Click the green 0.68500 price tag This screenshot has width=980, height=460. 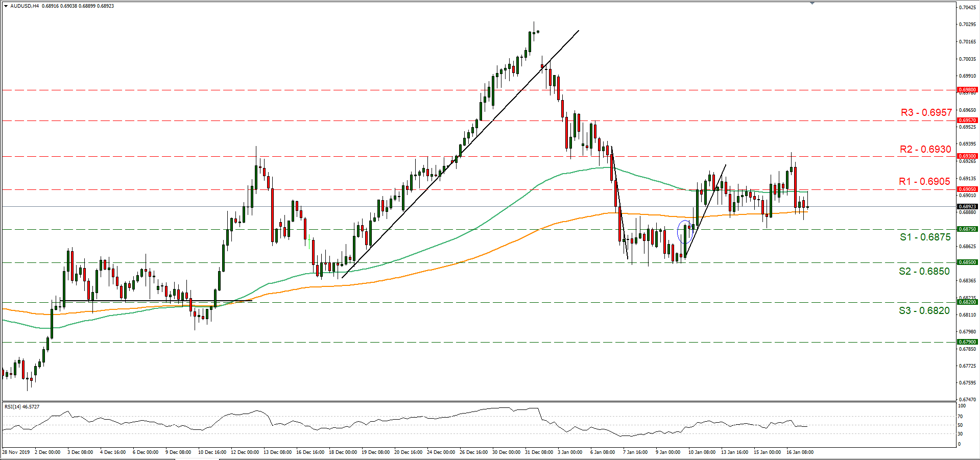tap(967, 262)
